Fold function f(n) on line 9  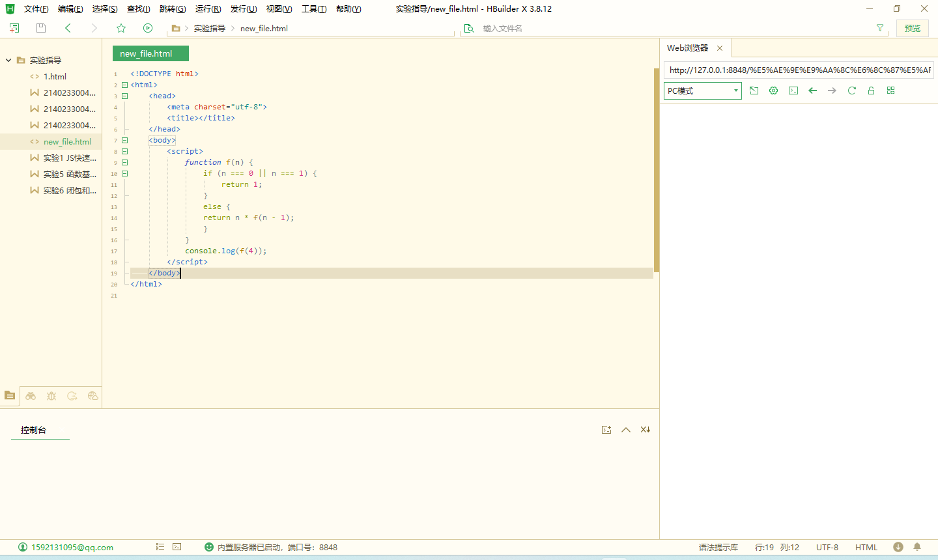pos(124,162)
